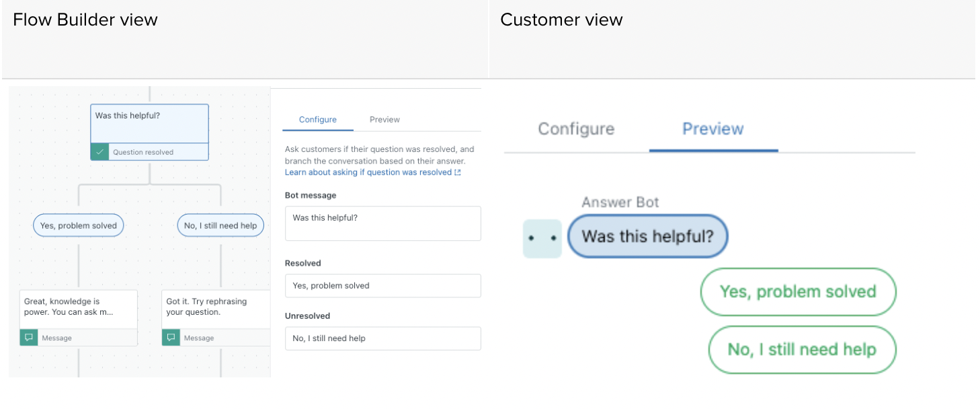
Task: Click the Unresolved input field
Action: 382,338
